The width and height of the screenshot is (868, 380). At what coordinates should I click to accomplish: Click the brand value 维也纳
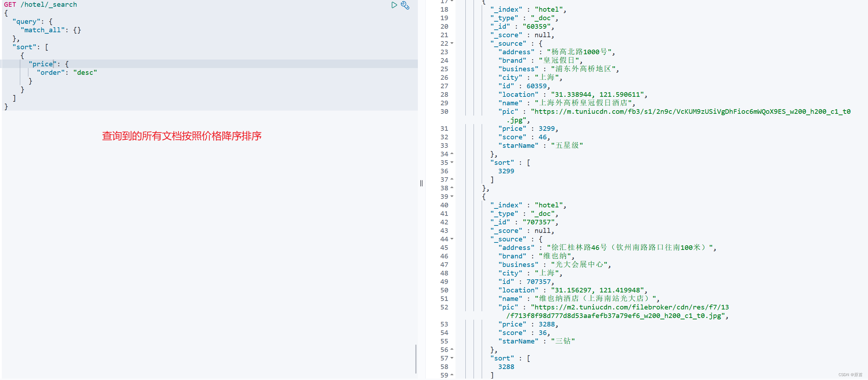click(x=555, y=256)
